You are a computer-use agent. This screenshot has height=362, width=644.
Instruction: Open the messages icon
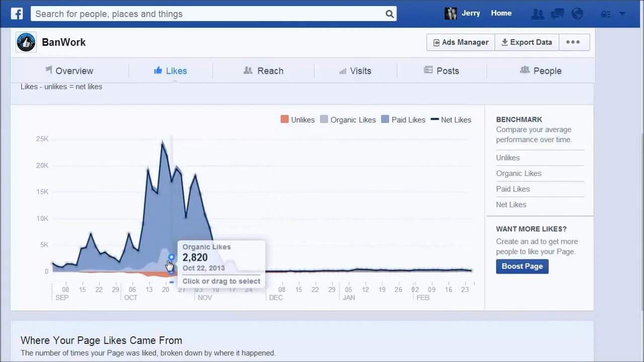(x=557, y=14)
